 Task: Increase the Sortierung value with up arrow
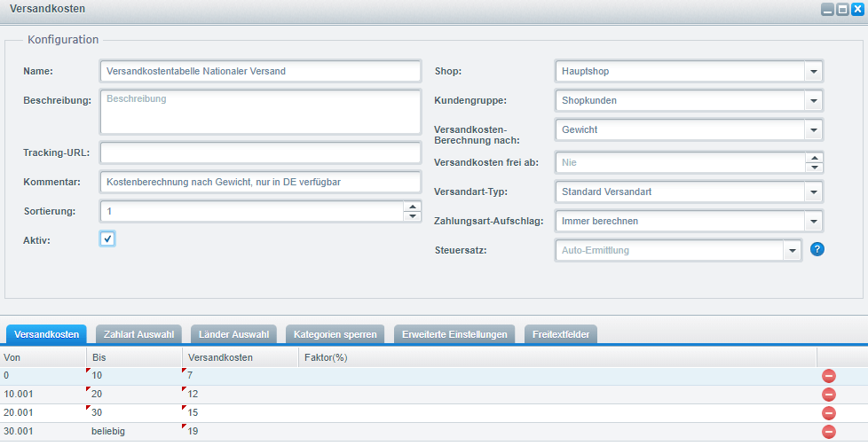pos(412,207)
